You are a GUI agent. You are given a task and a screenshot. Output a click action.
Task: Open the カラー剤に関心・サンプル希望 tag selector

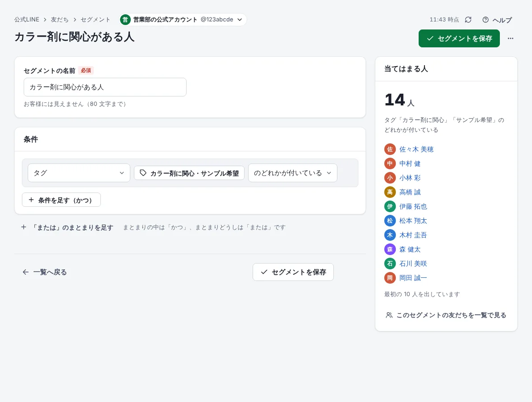point(189,173)
